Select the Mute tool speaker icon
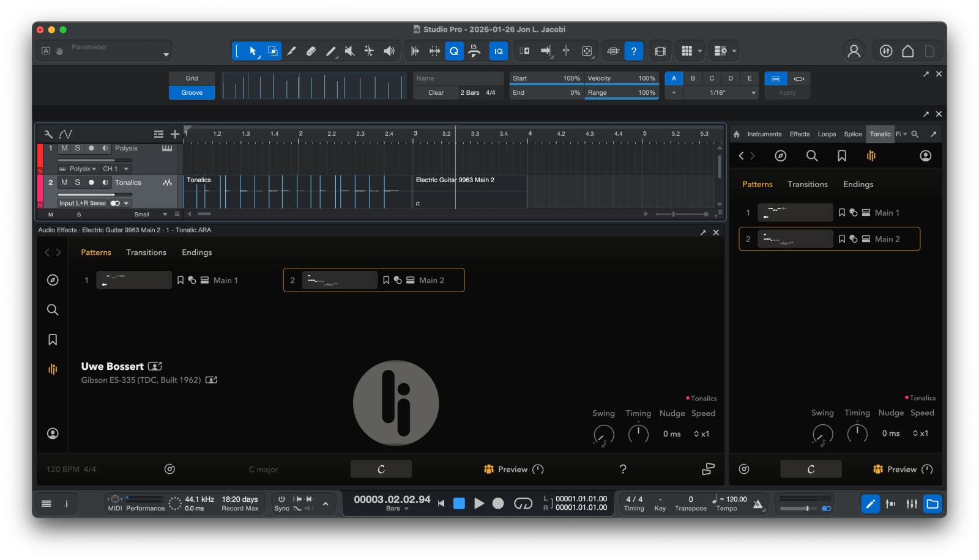This screenshot has height=560, width=979. point(349,51)
